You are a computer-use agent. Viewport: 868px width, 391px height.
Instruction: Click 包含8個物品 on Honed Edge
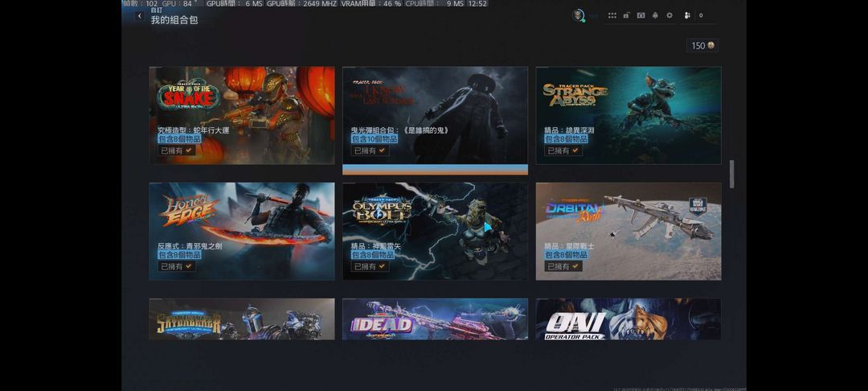point(178,255)
